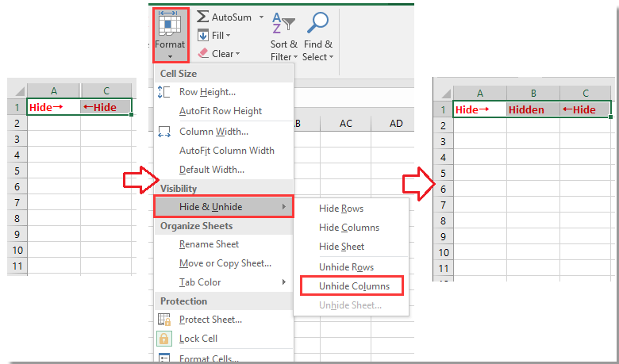This screenshot has height=364, width=619.
Task: Click the Clear eraser icon
Action: click(x=203, y=53)
